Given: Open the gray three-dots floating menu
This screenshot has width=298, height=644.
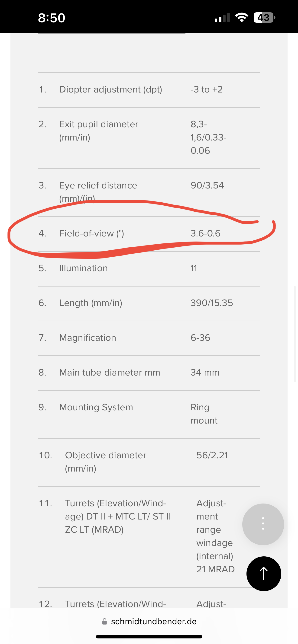Looking at the screenshot, I should click(263, 524).
